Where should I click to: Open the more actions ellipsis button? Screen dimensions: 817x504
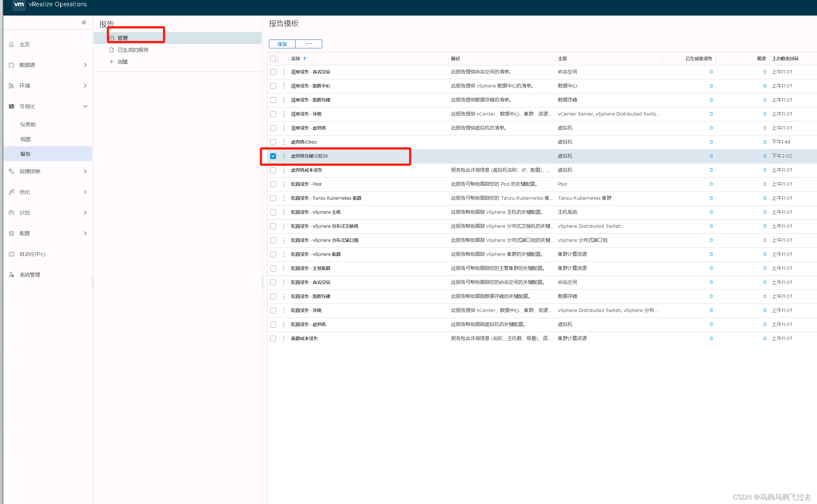pos(309,44)
